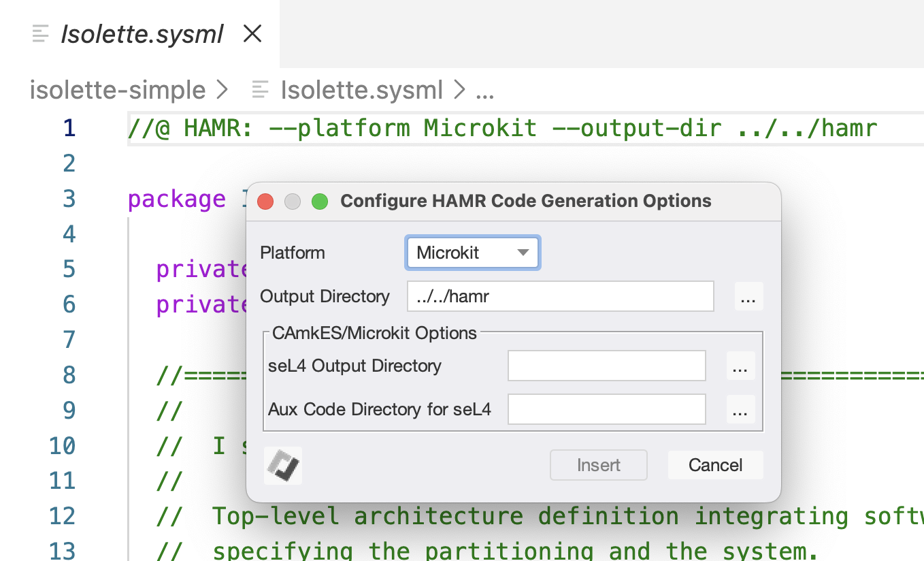The width and height of the screenshot is (924, 561).
Task: Click the Cancel button
Action: coord(715,465)
